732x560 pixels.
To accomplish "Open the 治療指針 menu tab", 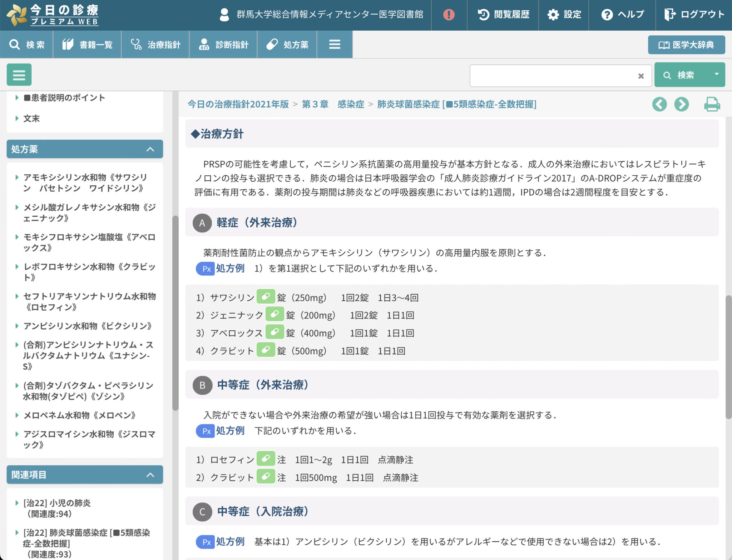I will [x=155, y=44].
